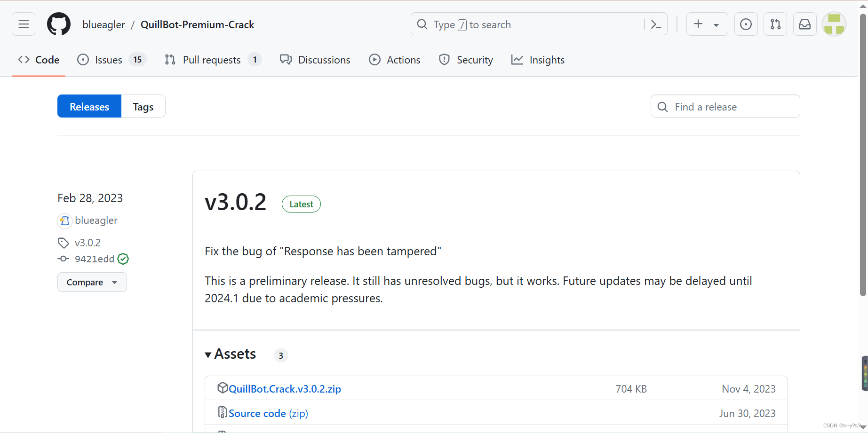Click the plus create-new icon
Screen dimensions: 868x433
point(698,24)
